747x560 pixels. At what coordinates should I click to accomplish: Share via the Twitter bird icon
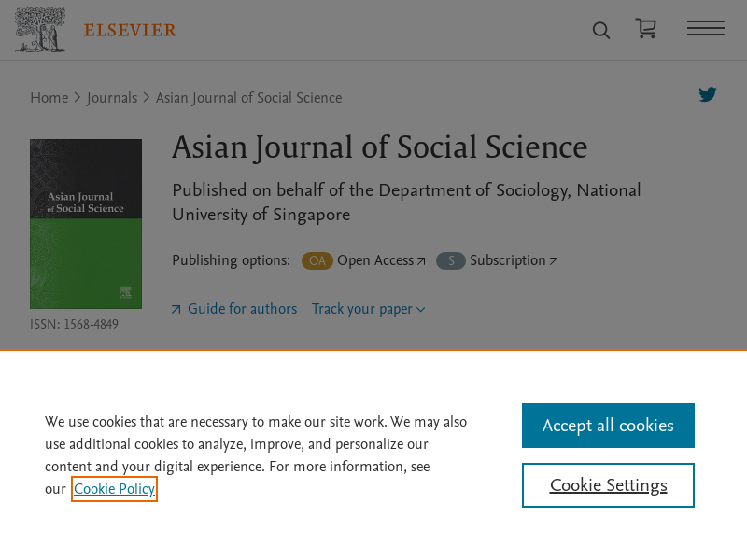coord(708,94)
